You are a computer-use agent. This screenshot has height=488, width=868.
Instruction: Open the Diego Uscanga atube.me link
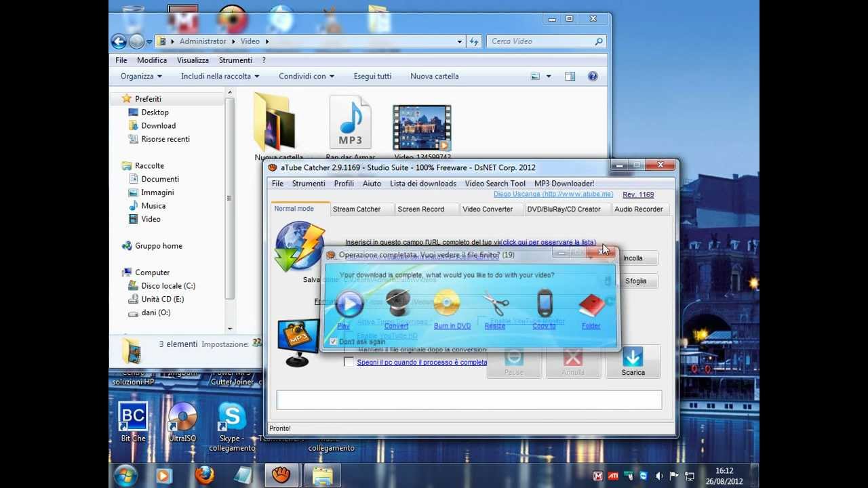point(553,195)
